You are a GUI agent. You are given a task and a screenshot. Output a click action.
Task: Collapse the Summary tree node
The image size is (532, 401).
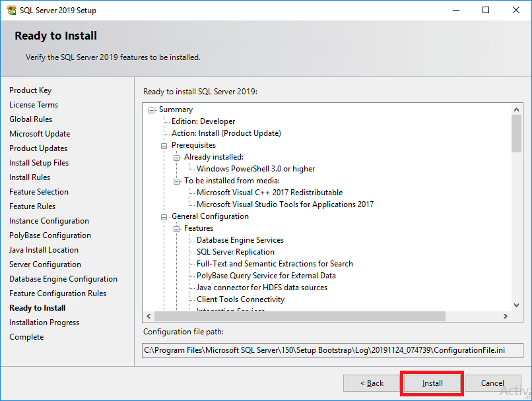click(x=151, y=110)
